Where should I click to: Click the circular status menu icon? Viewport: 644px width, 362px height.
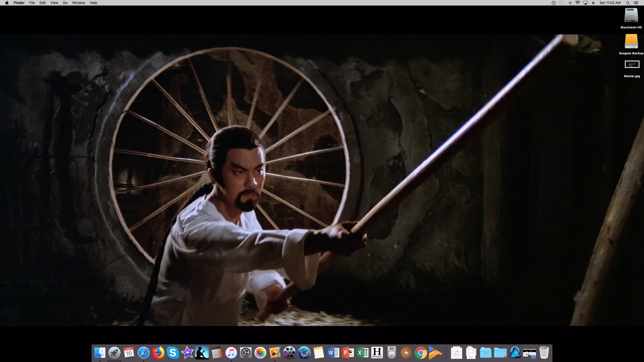[553, 3]
